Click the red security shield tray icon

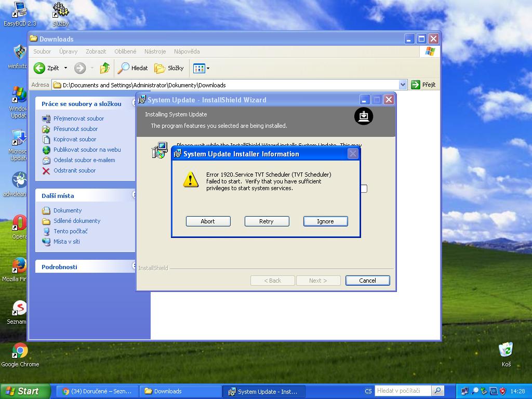[502, 391]
